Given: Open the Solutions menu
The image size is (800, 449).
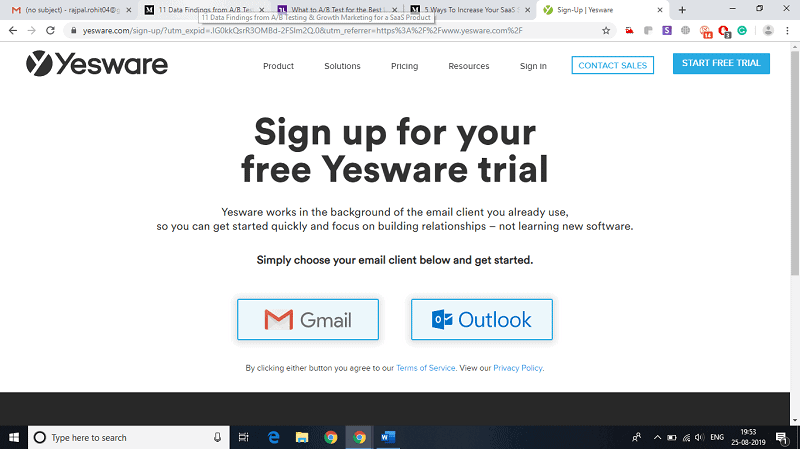Looking at the screenshot, I should (x=342, y=66).
